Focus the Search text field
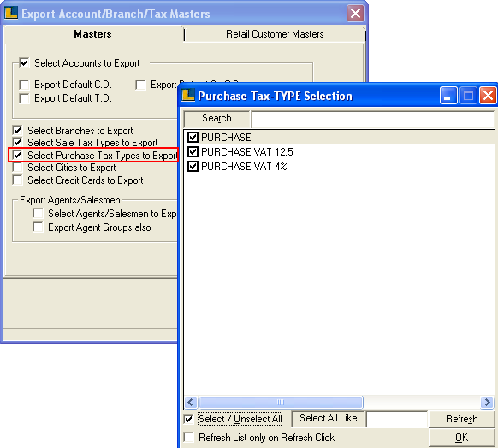The height and width of the screenshot is (448, 498). click(x=373, y=119)
